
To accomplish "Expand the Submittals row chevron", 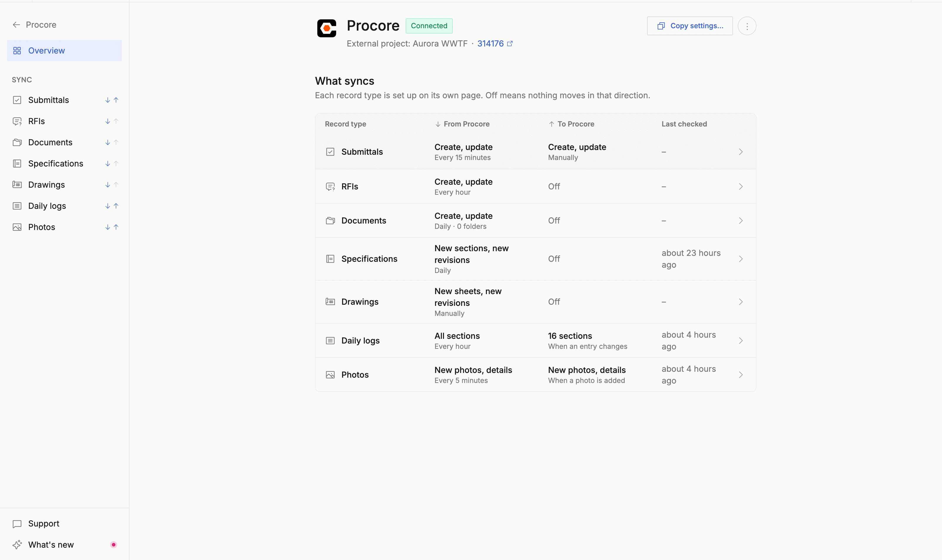I will click(741, 152).
